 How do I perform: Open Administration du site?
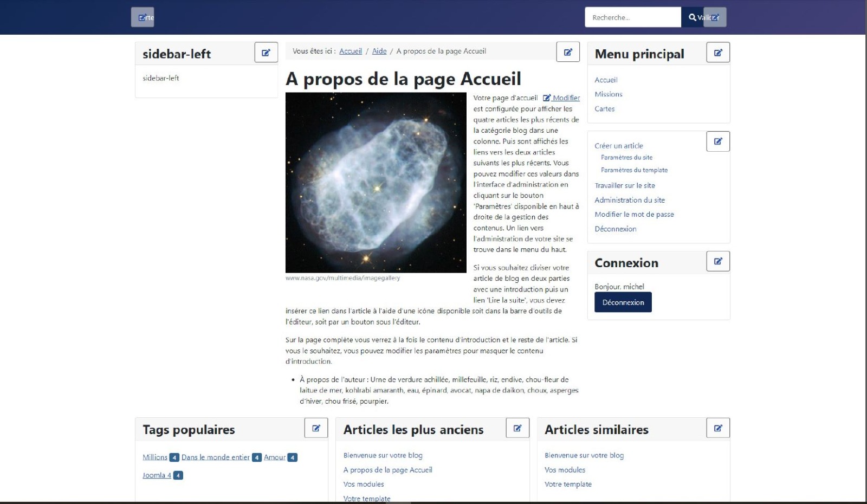(x=630, y=200)
